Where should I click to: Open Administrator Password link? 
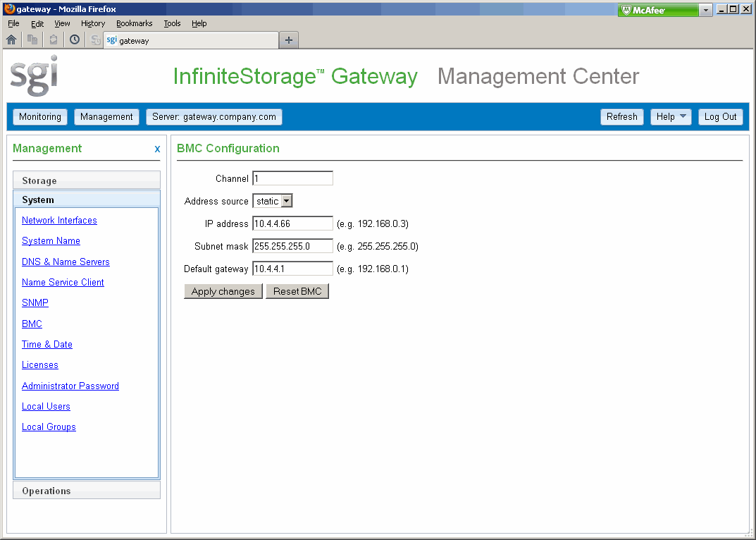[70, 386]
